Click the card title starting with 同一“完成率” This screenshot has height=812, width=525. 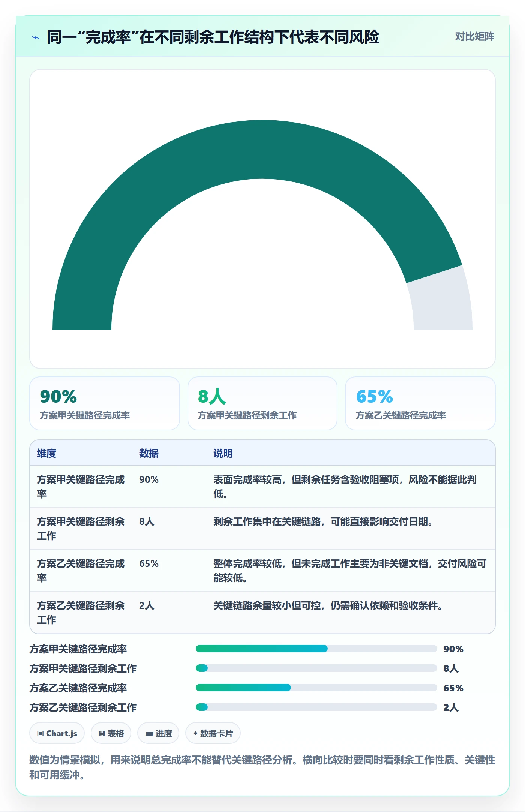click(x=213, y=37)
